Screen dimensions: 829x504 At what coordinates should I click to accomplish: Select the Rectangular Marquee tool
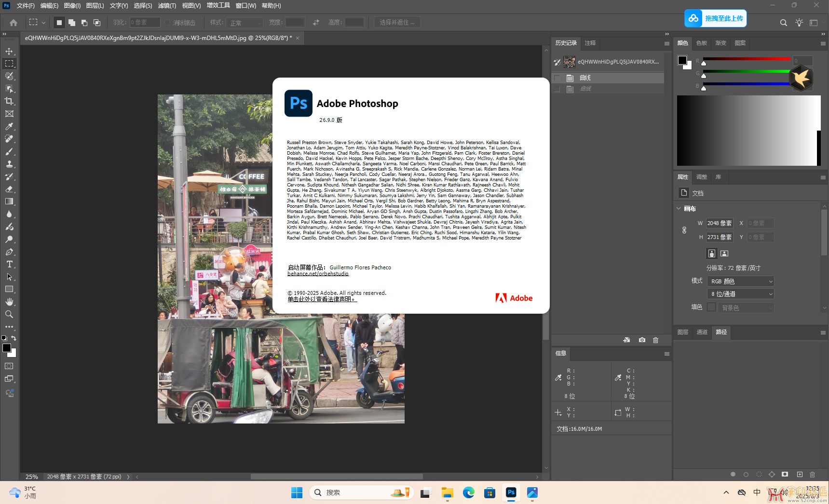point(9,64)
